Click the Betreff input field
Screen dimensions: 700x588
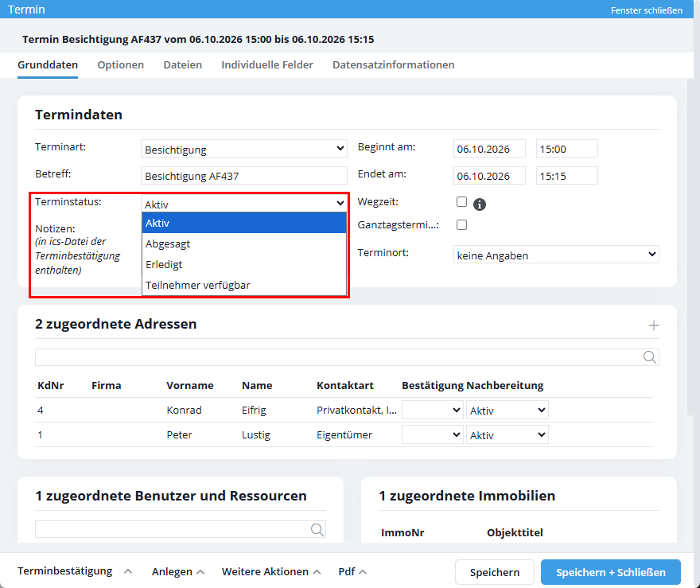tap(243, 176)
